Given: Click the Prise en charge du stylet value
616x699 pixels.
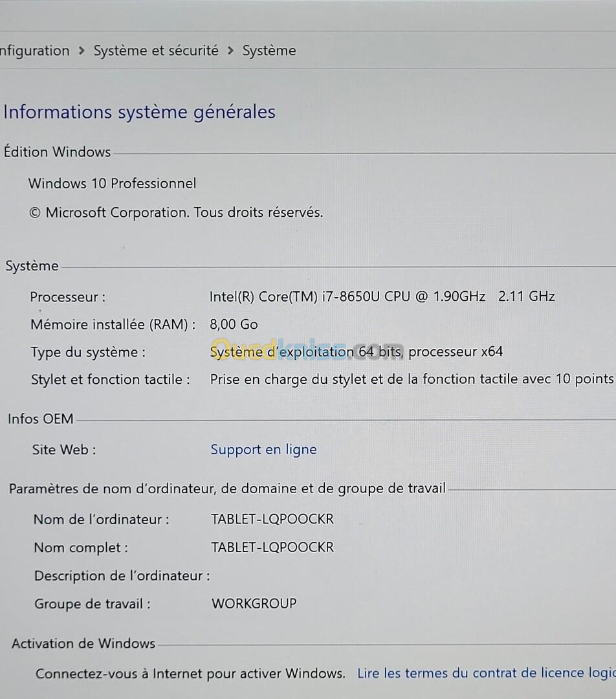Looking at the screenshot, I should click(x=412, y=379).
